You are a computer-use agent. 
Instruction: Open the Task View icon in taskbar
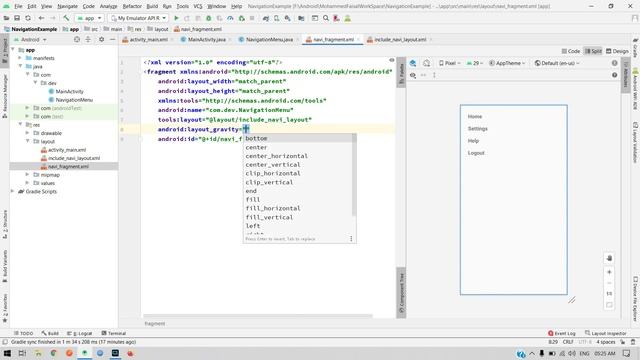(22, 353)
